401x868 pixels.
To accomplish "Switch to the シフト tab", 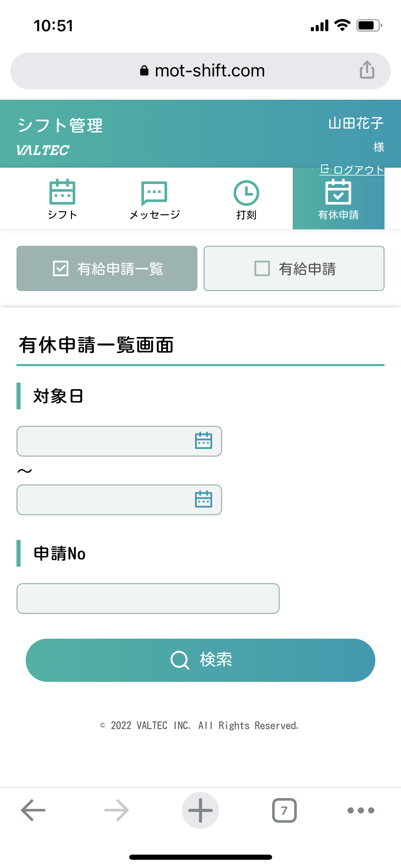I will click(x=62, y=199).
